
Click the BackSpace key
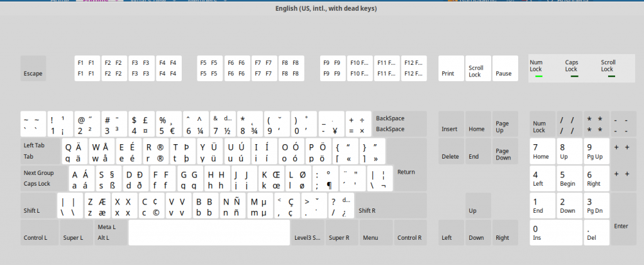pos(399,123)
